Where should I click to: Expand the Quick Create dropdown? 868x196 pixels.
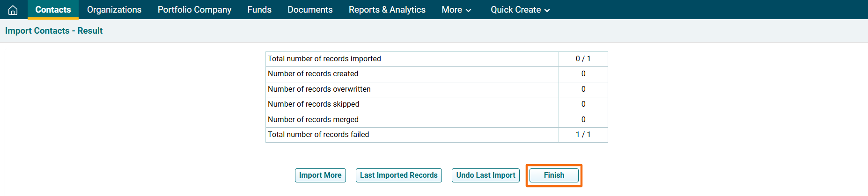point(520,10)
